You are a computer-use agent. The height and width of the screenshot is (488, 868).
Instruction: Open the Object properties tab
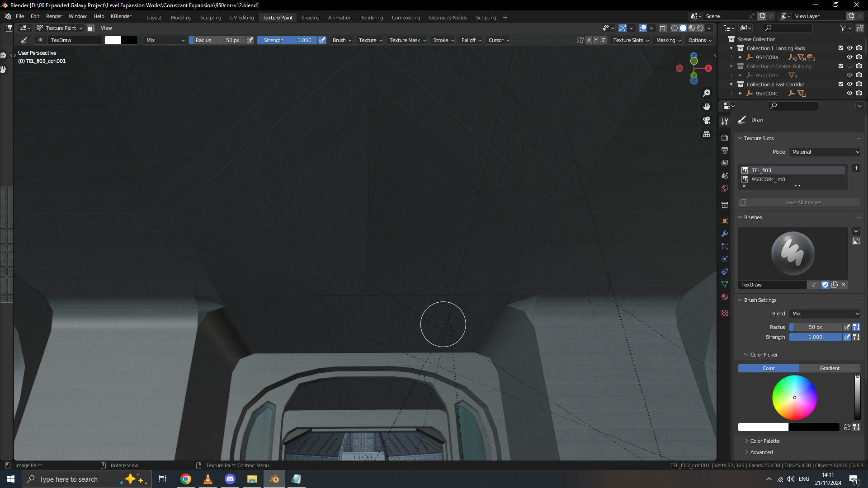[x=725, y=221]
